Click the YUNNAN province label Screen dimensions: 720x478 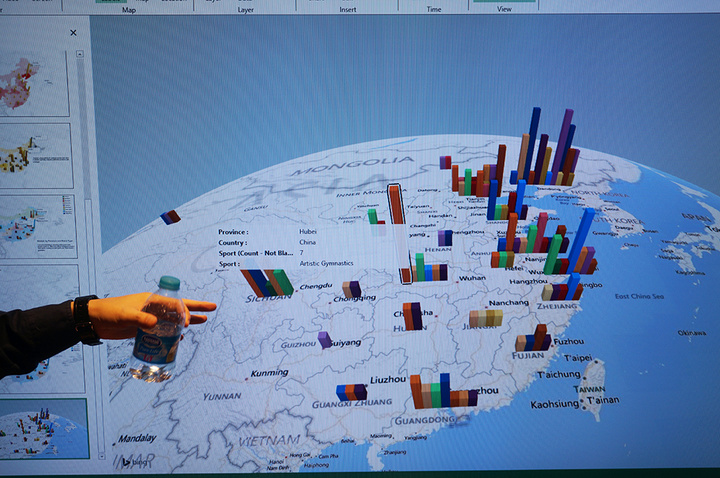coord(222,396)
